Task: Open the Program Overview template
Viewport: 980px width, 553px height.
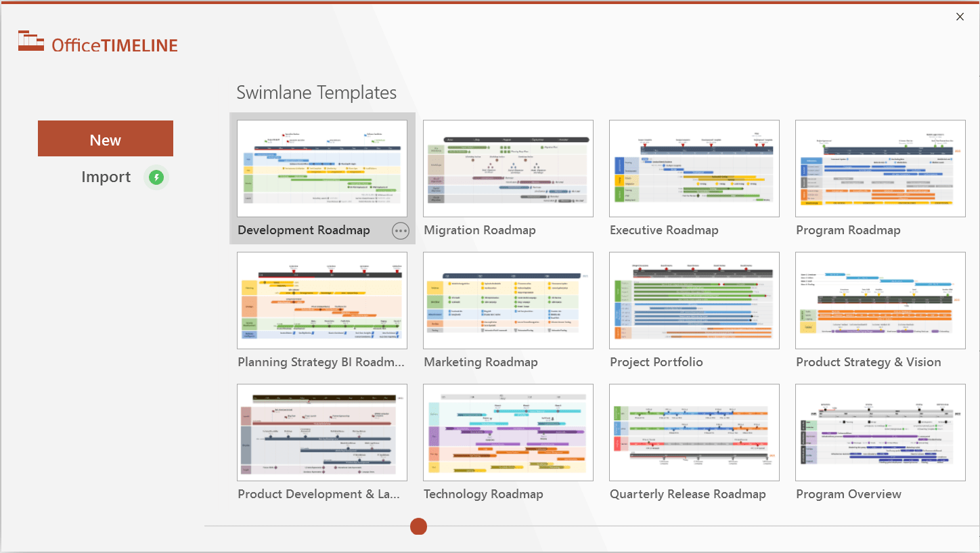Action: pyautogui.click(x=880, y=433)
